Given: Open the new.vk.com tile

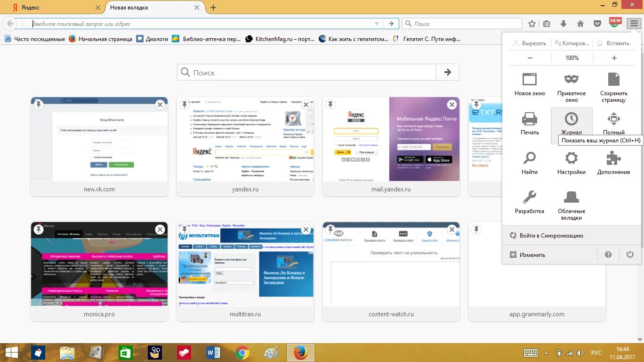Looking at the screenshot, I should [x=99, y=147].
